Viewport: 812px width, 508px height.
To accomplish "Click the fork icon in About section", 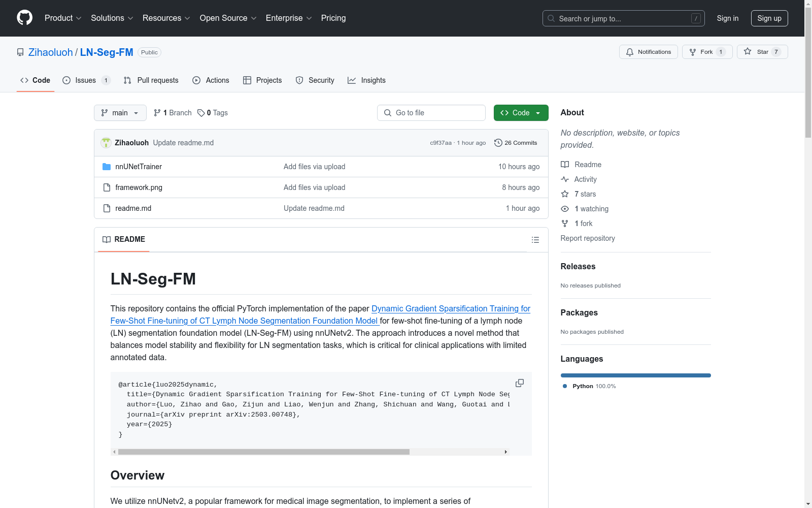I will pyautogui.click(x=565, y=224).
